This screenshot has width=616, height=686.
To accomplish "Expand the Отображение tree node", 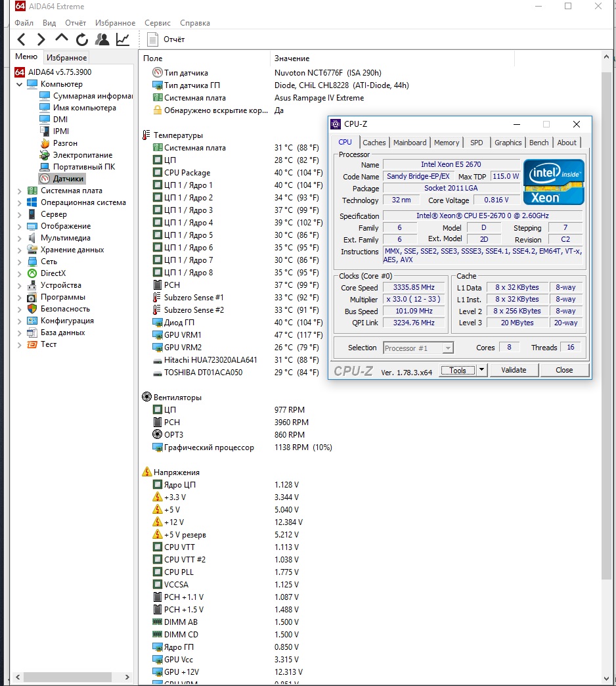I will coord(19,226).
